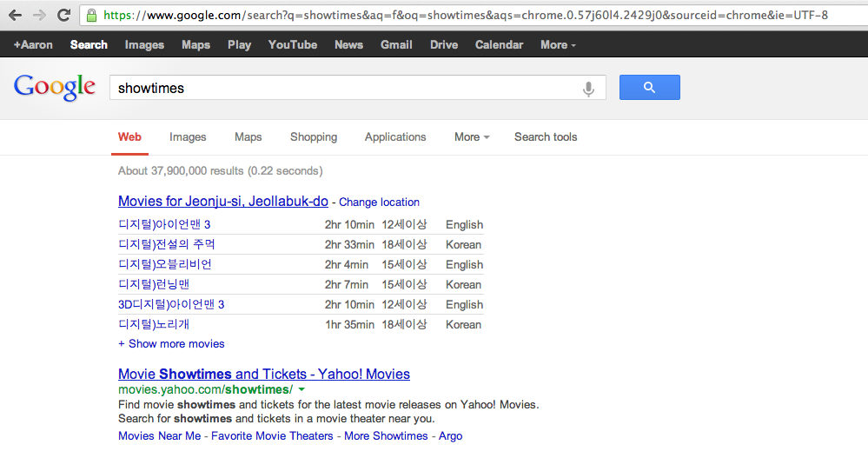Click the browser forward arrow

coord(39,15)
